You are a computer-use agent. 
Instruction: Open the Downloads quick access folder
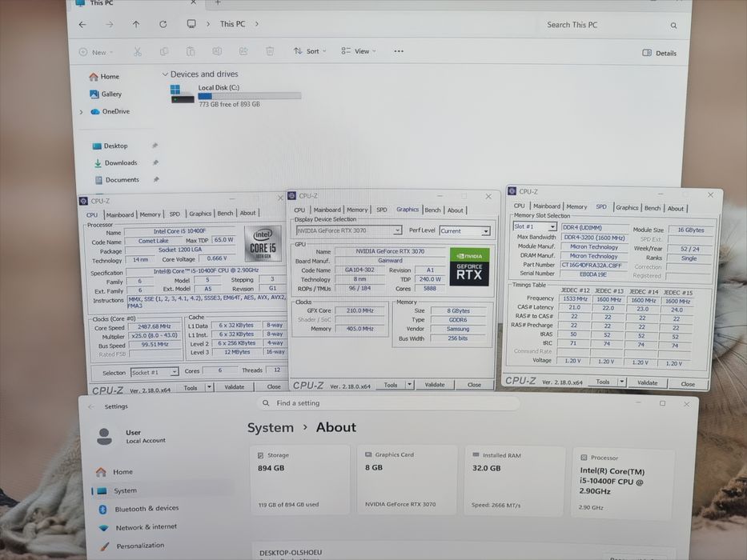coord(115,163)
